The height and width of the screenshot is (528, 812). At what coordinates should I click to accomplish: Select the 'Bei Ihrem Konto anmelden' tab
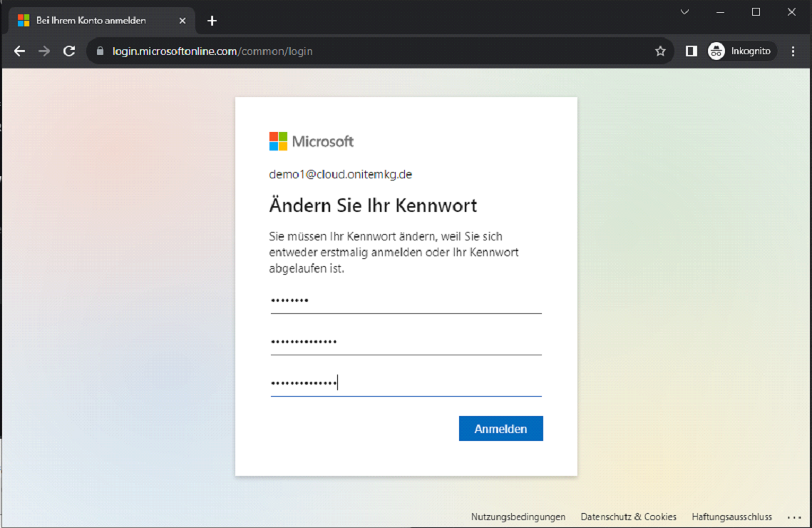coord(101,21)
